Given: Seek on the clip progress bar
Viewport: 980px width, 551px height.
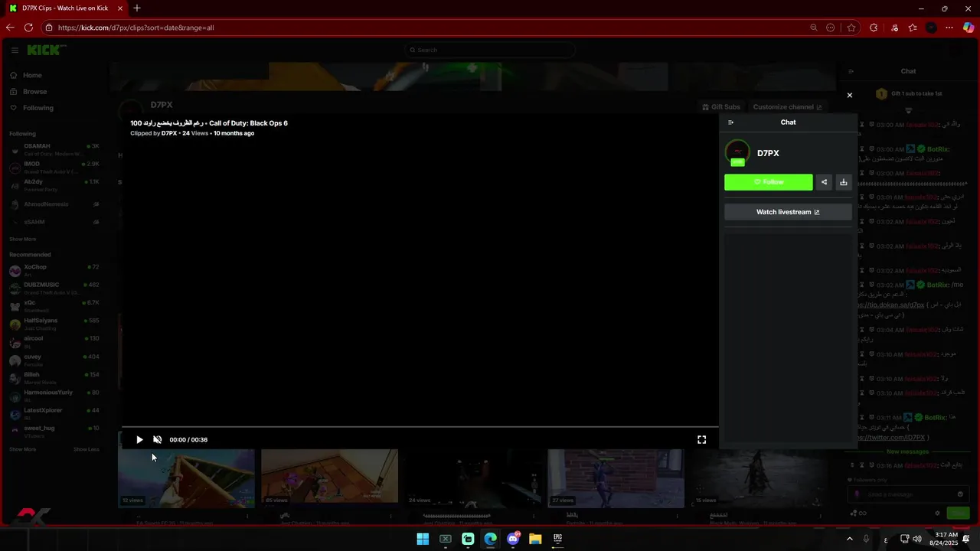Looking at the screenshot, I should click(420, 427).
